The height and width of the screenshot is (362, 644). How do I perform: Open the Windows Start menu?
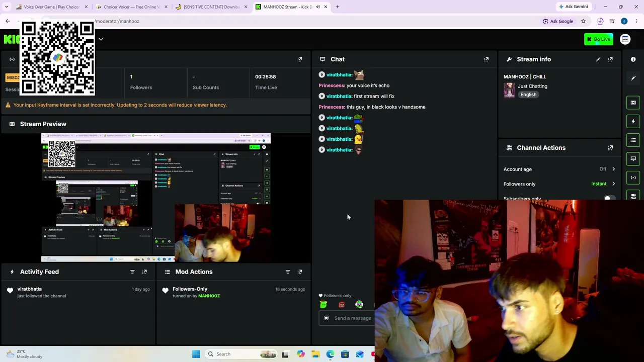pos(196,354)
